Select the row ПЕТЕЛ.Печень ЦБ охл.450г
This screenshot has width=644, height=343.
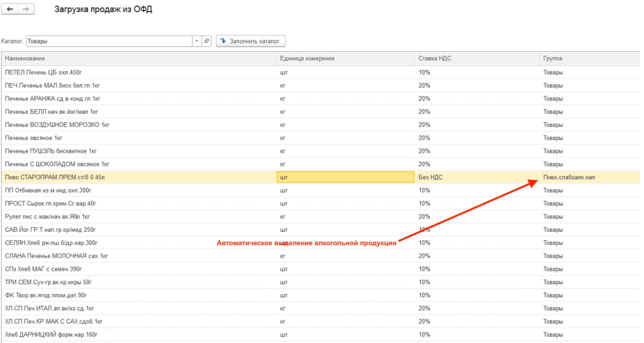click(320, 72)
